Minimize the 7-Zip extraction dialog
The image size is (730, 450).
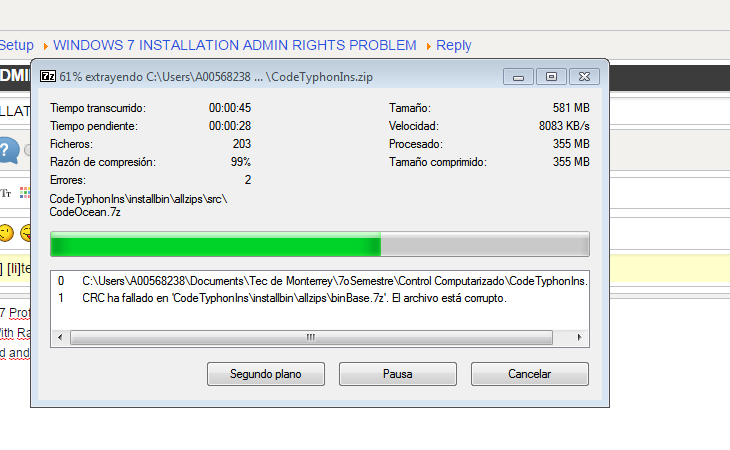(518, 77)
